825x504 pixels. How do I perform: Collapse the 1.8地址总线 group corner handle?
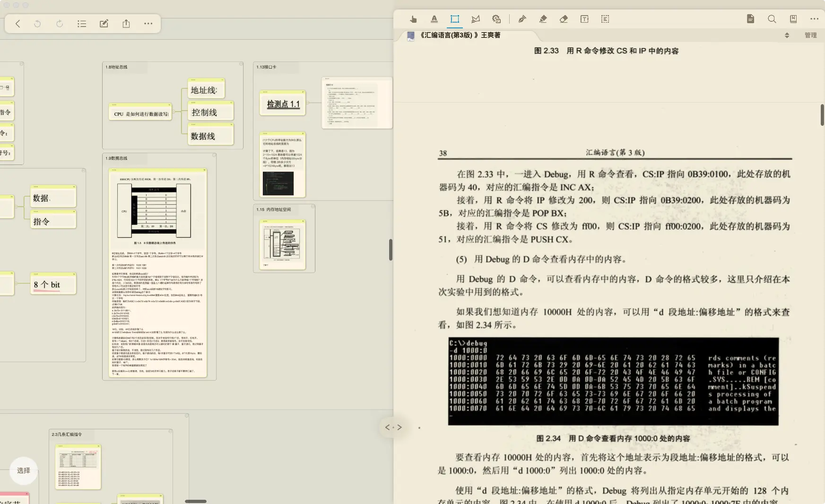point(241,64)
